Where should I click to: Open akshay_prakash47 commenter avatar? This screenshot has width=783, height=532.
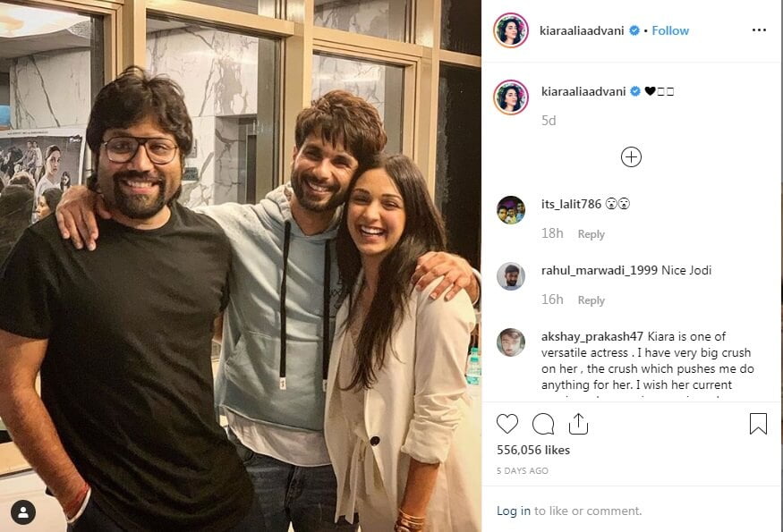click(x=511, y=342)
